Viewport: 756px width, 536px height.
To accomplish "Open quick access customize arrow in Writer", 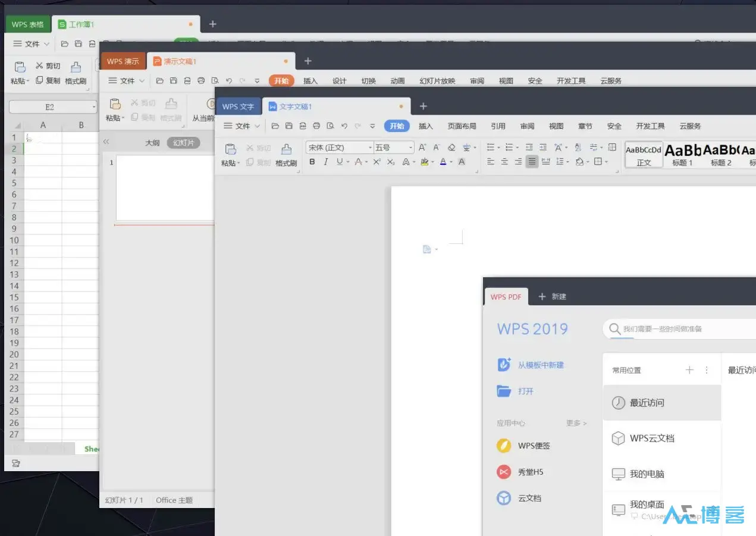I will (372, 126).
